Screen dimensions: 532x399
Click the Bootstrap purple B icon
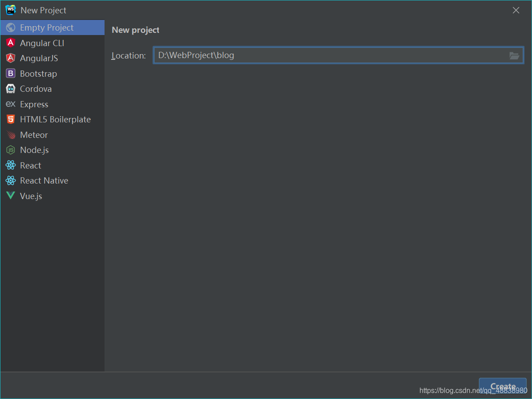11,74
